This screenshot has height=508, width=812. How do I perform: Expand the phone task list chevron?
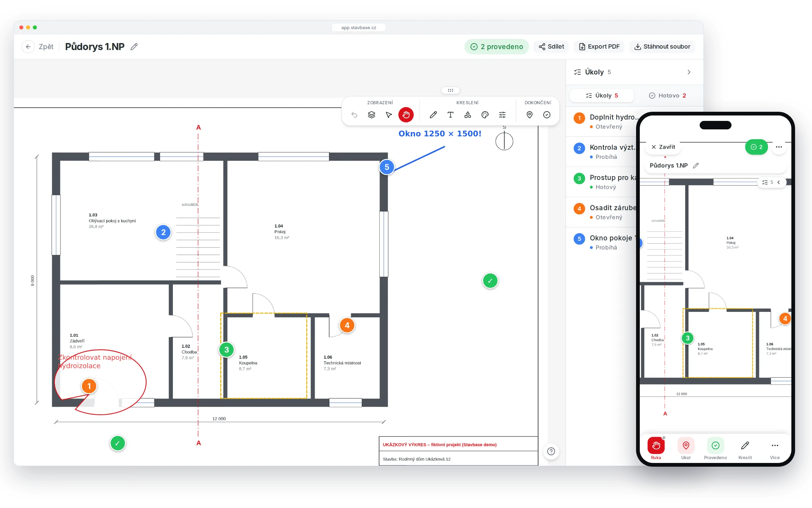click(779, 182)
